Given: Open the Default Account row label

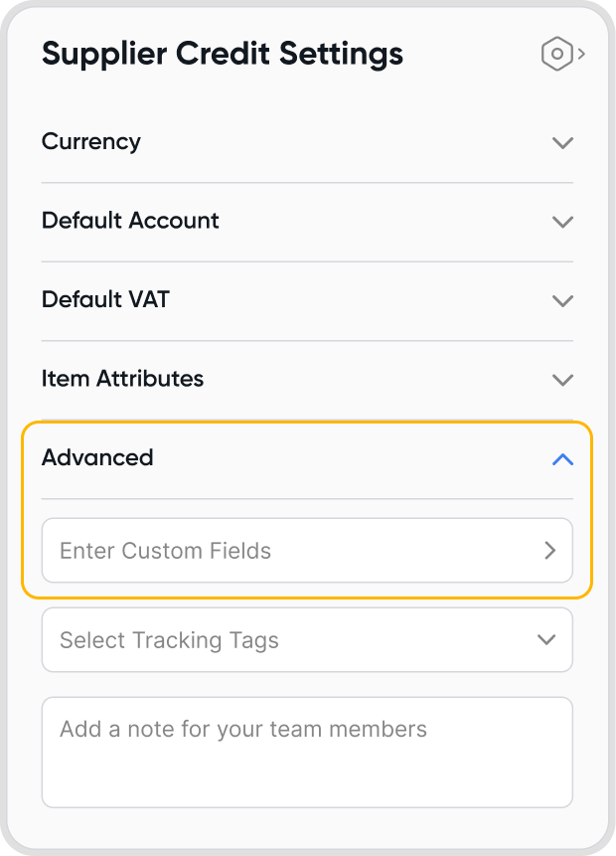Looking at the screenshot, I should pyautogui.click(x=130, y=221).
